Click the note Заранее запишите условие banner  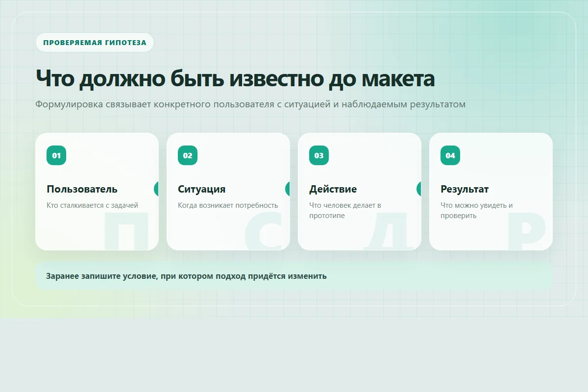294,276
